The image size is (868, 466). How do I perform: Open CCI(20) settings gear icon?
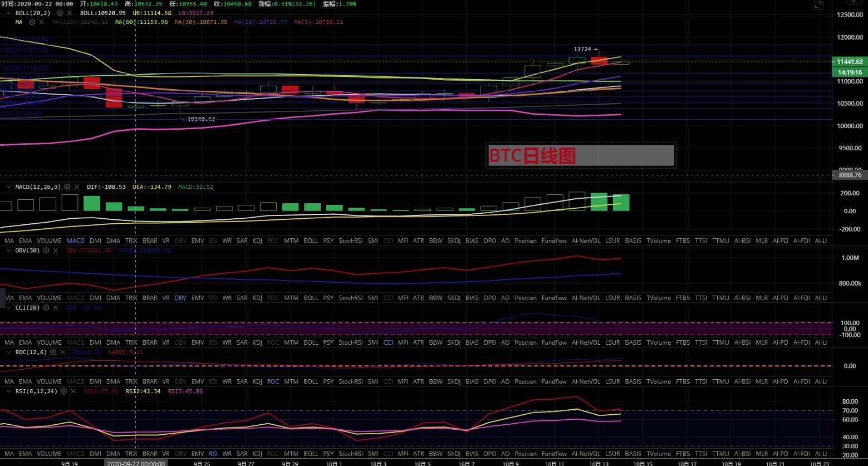[x=46, y=307]
